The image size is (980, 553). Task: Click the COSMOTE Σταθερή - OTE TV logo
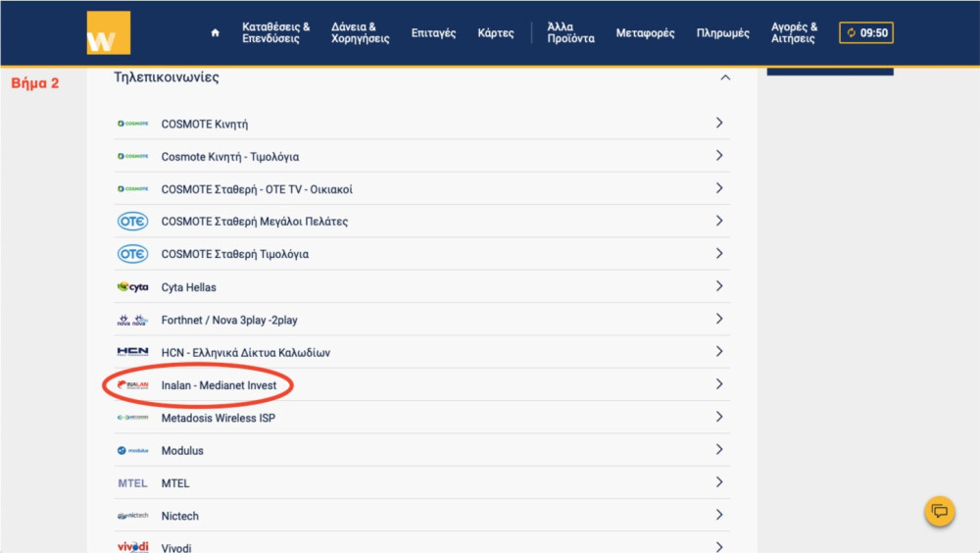click(x=132, y=188)
